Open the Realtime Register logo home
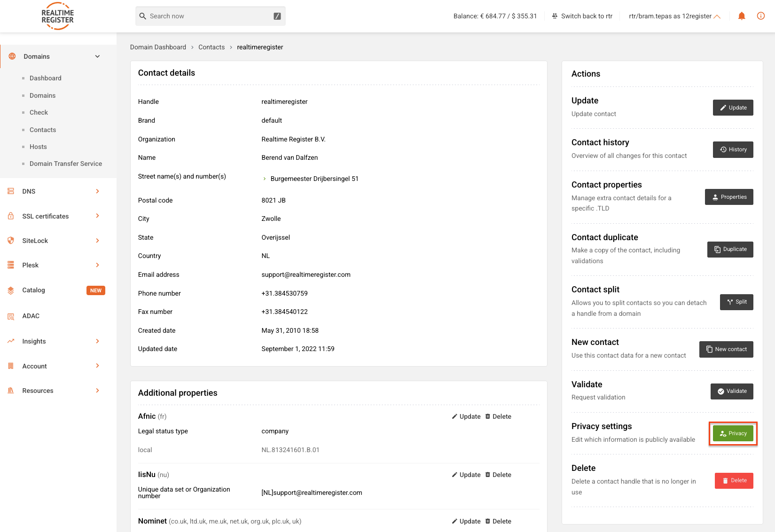The height and width of the screenshot is (532, 775). click(x=57, y=16)
